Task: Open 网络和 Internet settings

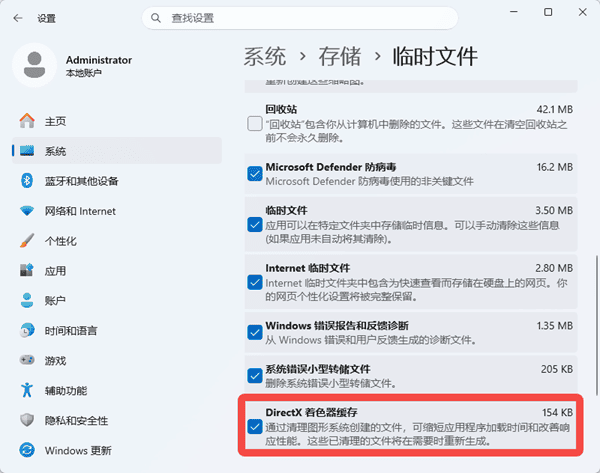Action: tap(117, 210)
